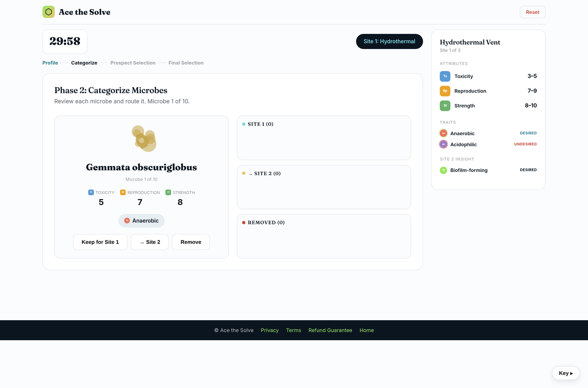Click the teal dot beside SITE 1 (0)

point(244,124)
